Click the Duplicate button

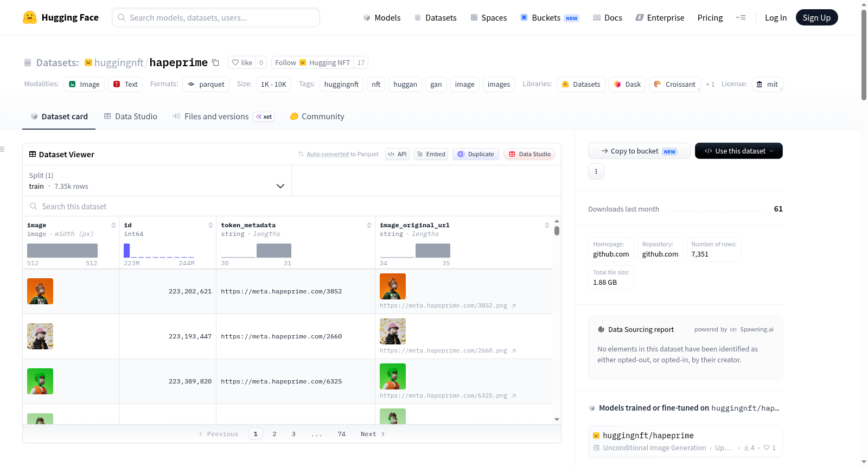pyautogui.click(x=476, y=154)
